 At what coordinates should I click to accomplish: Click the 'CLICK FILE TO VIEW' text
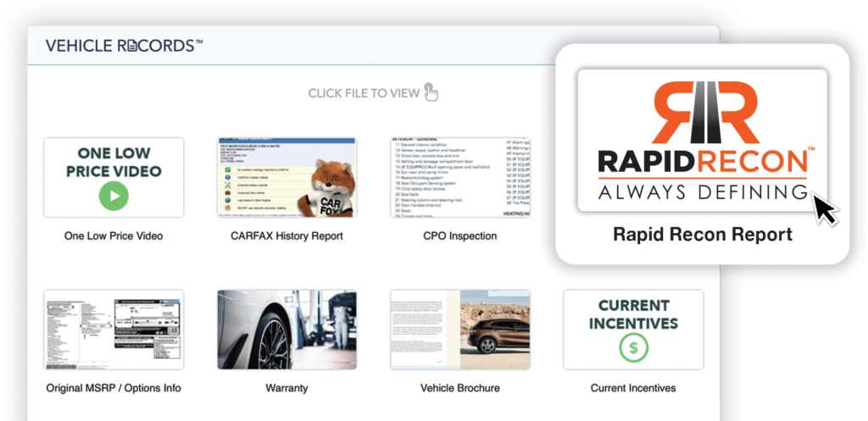click(364, 93)
